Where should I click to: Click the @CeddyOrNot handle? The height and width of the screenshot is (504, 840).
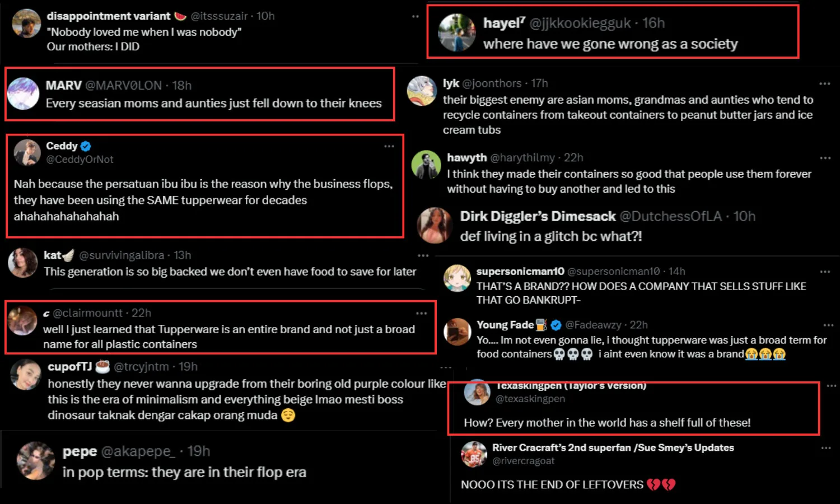coord(80,160)
